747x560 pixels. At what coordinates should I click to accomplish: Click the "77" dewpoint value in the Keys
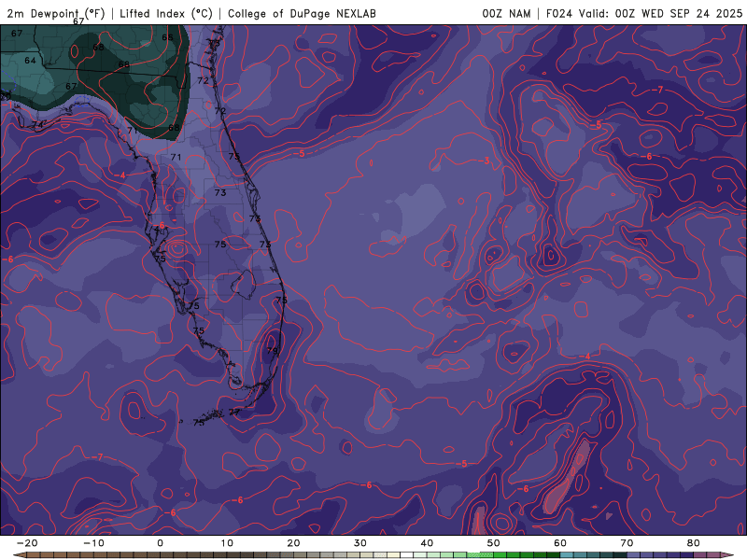click(234, 412)
